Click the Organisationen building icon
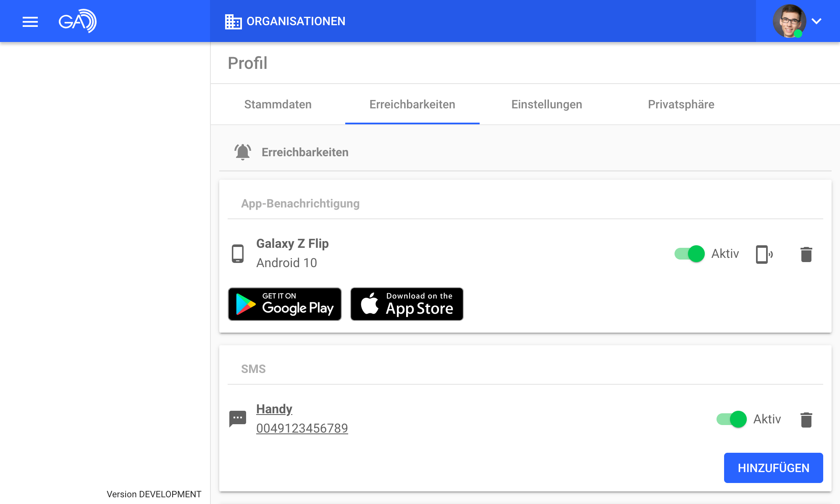The height and width of the screenshot is (504, 840). [x=233, y=21]
